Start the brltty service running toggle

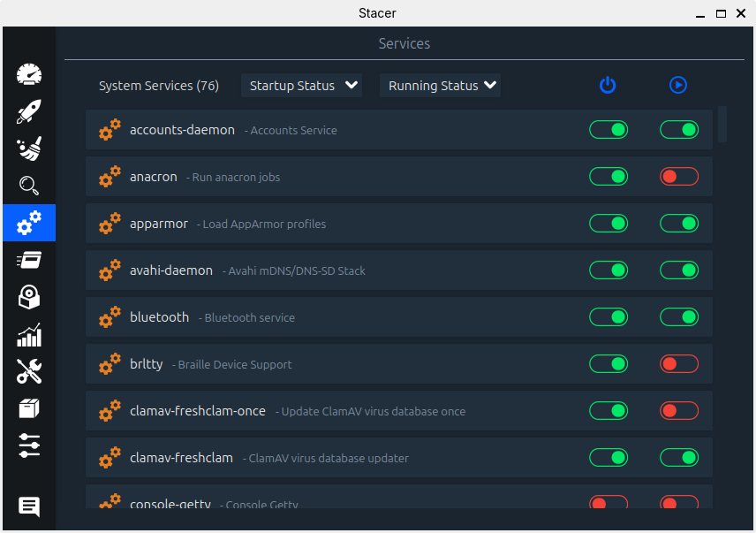pos(678,364)
